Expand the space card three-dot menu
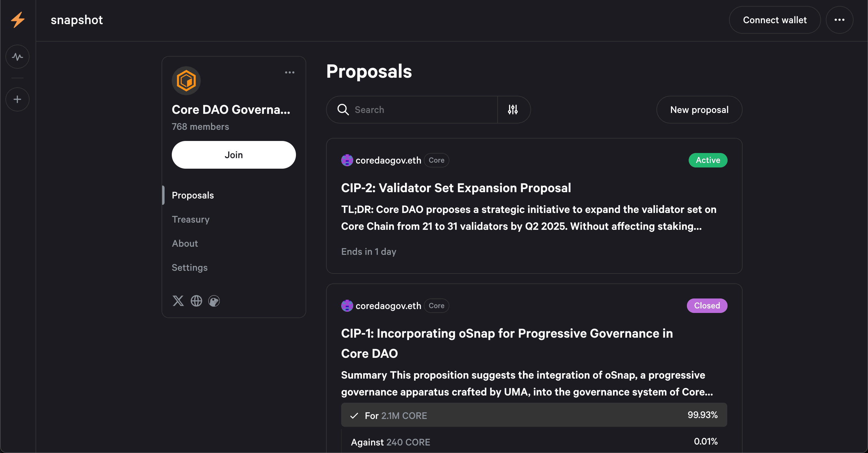The width and height of the screenshot is (868, 453). click(x=289, y=72)
